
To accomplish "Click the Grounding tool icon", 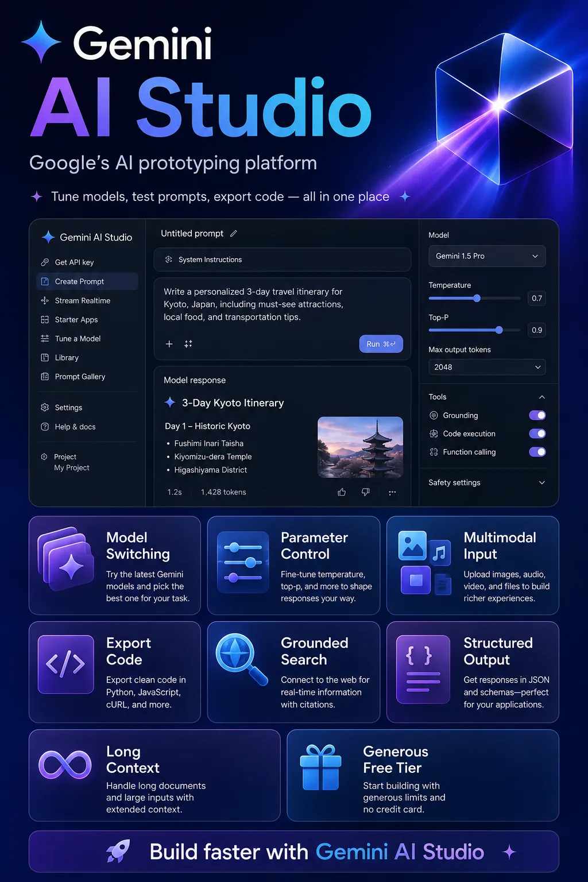I will point(434,415).
